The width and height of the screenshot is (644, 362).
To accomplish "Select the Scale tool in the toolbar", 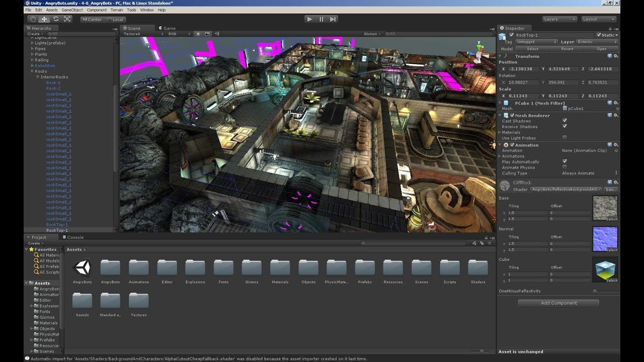I will point(67,19).
